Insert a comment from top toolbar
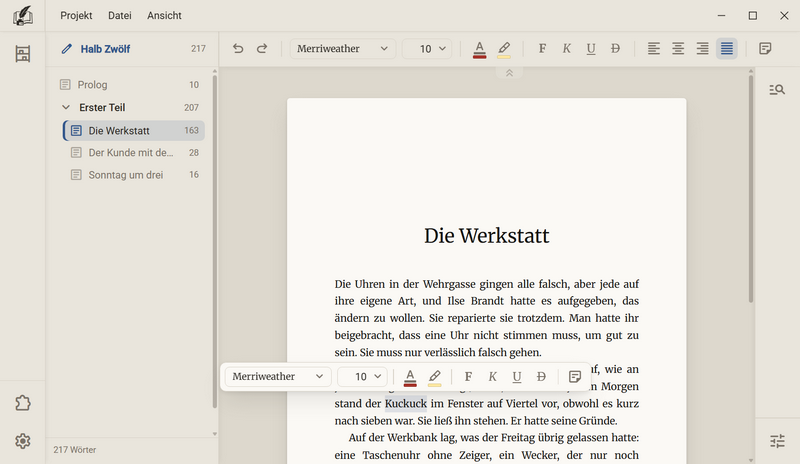The width and height of the screenshot is (800, 464). click(765, 48)
